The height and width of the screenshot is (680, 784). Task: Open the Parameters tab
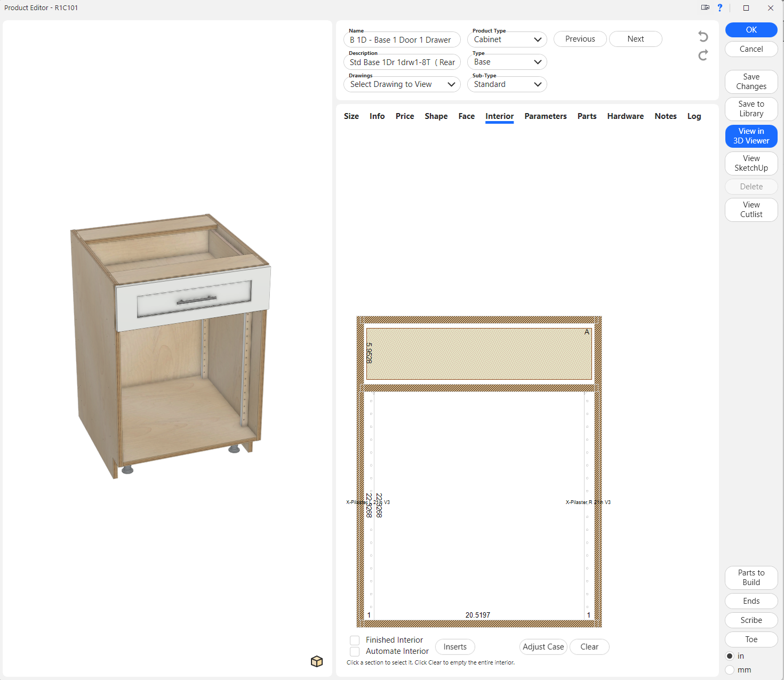[546, 116]
